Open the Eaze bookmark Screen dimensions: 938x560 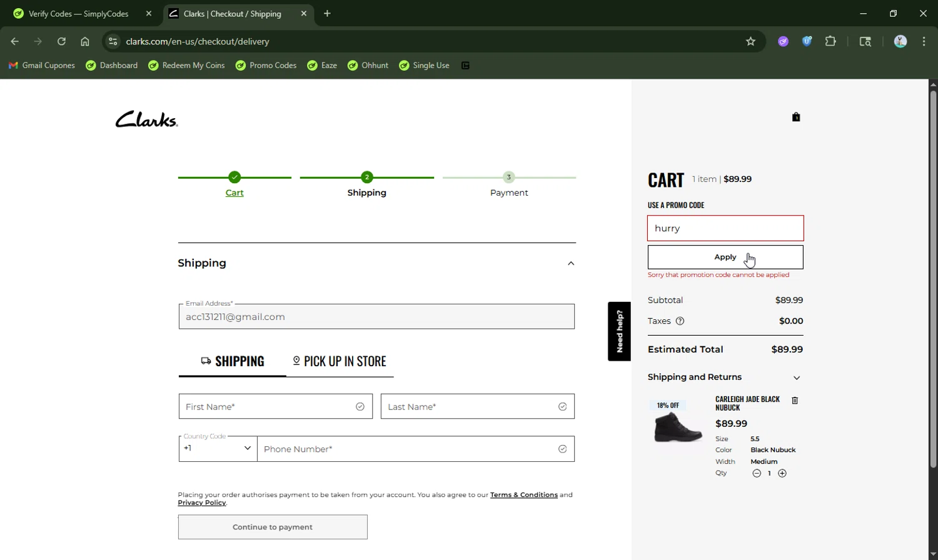[x=322, y=66]
